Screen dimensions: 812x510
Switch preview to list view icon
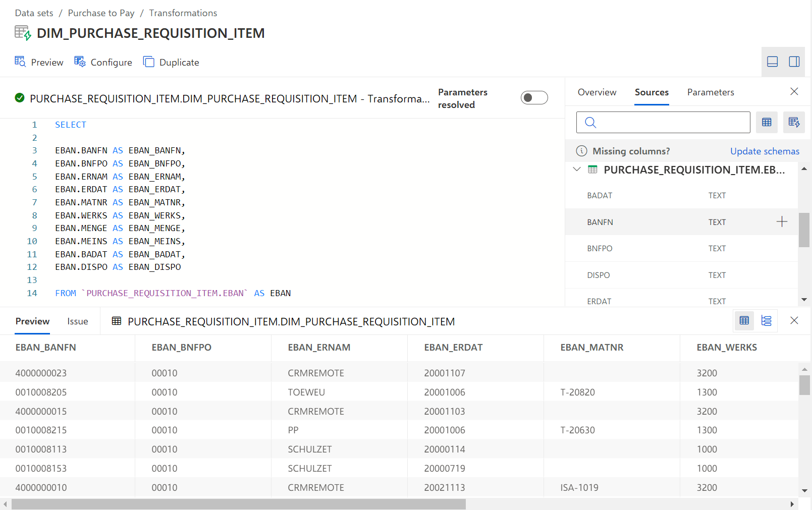[x=766, y=320]
